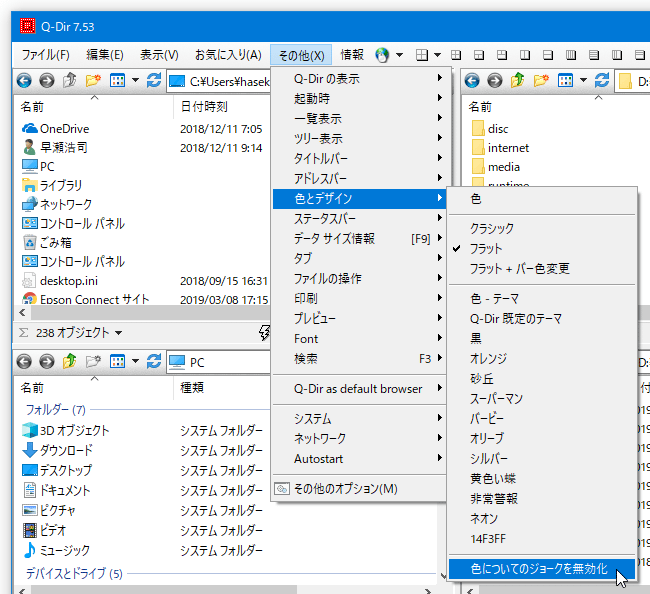The width and height of the screenshot is (650, 594).
Task: Apply the 黒 color theme
Action: tap(542, 339)
